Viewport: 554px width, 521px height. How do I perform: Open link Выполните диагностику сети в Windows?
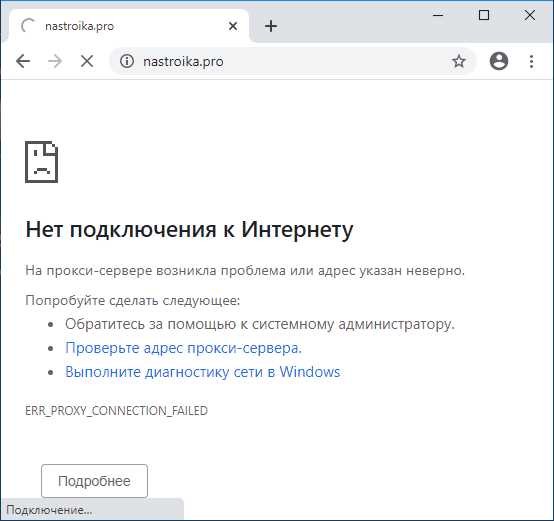202,372
